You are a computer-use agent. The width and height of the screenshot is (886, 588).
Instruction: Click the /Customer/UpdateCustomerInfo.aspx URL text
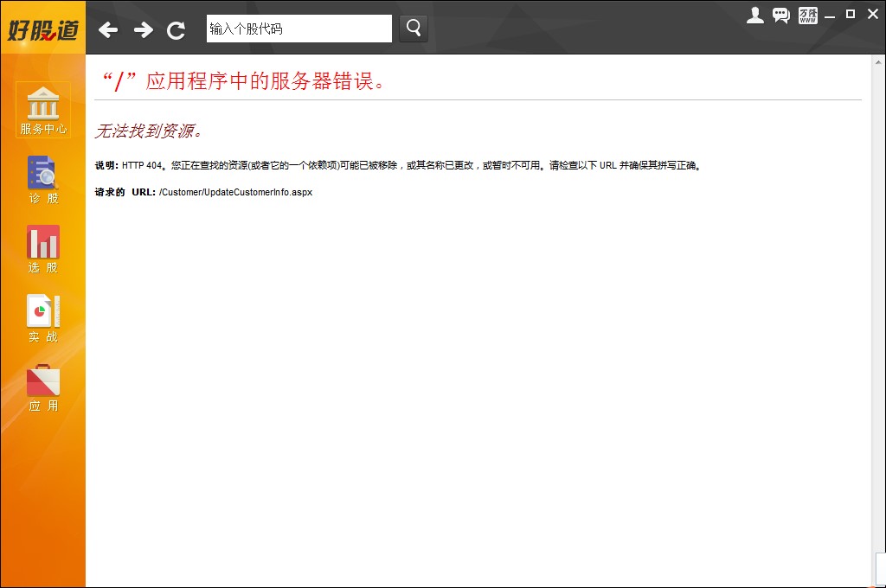[x=235, y=192]
